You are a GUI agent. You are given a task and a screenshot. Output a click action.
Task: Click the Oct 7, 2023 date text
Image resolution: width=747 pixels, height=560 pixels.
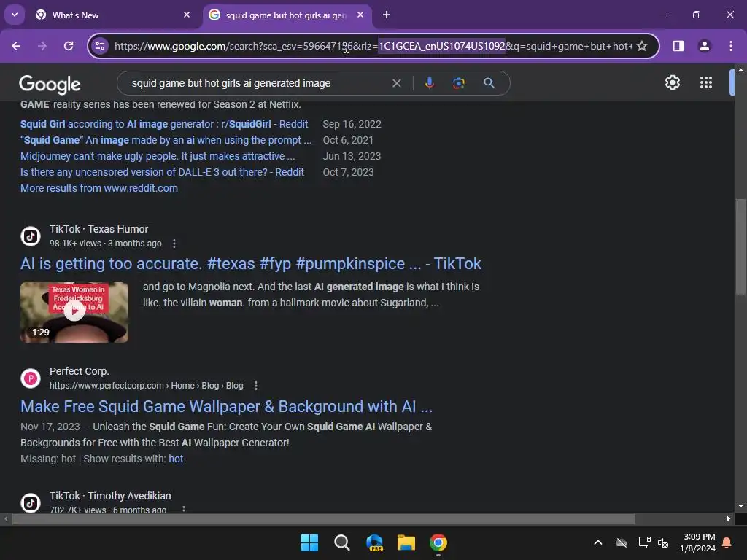348,172
